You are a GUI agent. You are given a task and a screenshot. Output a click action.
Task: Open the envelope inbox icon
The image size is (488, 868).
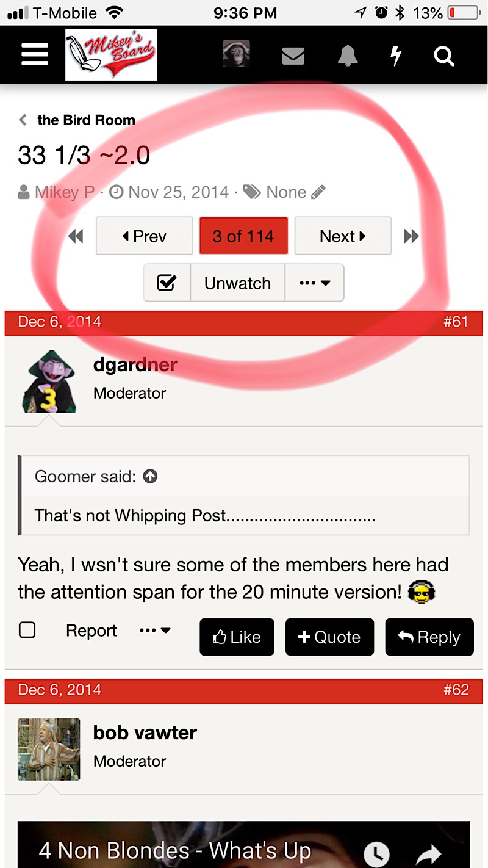tap(293, 56)
